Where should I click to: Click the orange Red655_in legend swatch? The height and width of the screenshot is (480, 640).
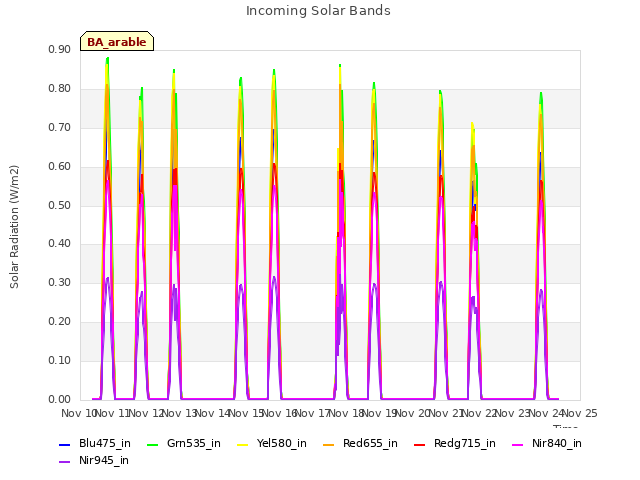pos(329,444)
